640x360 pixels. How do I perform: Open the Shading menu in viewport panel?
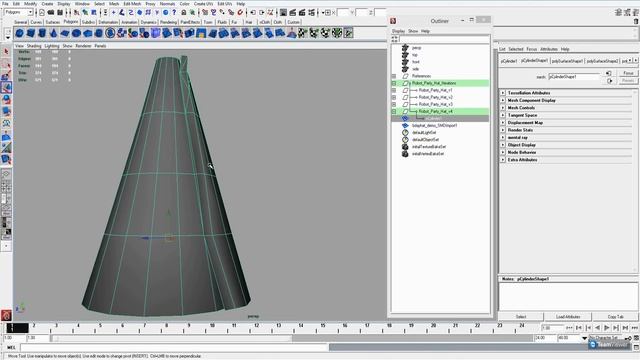[x=34, y=46]
